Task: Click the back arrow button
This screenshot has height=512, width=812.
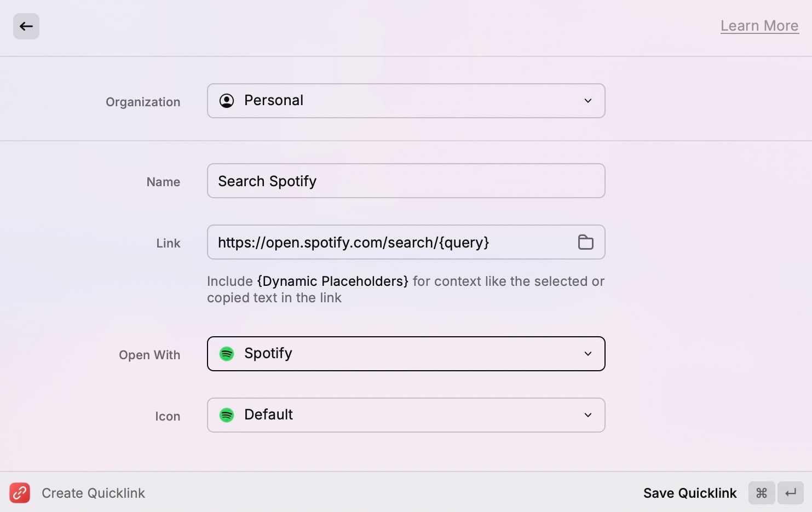Action: pos(26,26)
